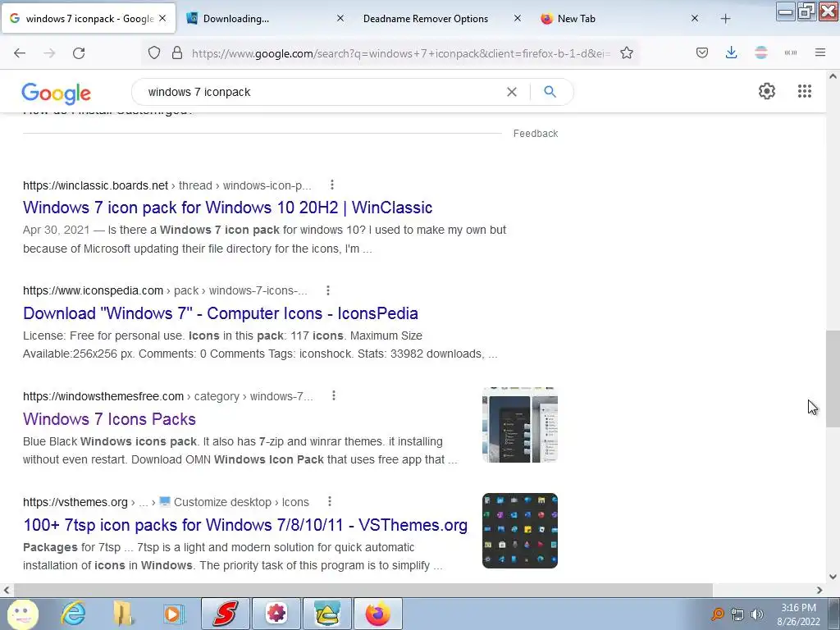
Task: Open the 100+ 7tsp icon packs link
Action: point(245,525)
